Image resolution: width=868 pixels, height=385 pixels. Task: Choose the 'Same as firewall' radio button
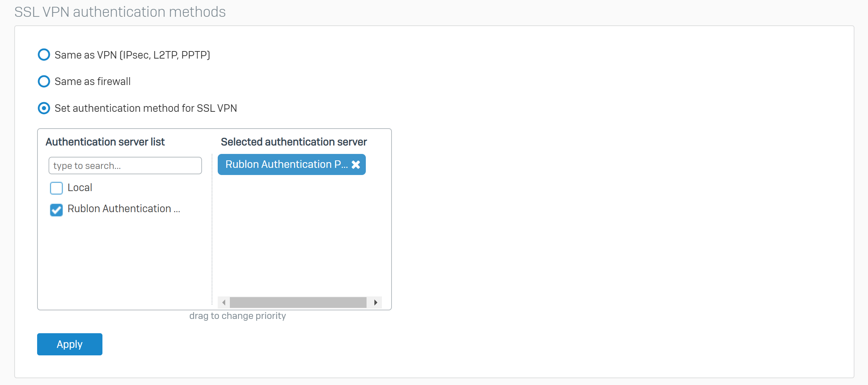[44, 81]
